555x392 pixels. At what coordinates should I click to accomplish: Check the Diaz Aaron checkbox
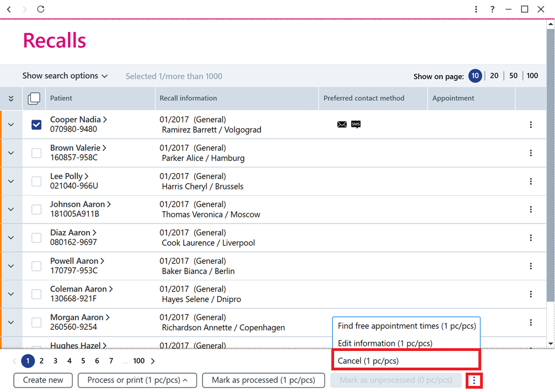click(x=37, y=237)
